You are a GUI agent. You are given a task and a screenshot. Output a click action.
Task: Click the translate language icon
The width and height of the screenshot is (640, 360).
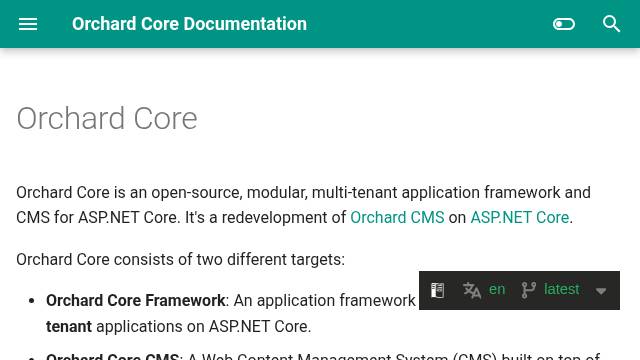pos(472,291)
